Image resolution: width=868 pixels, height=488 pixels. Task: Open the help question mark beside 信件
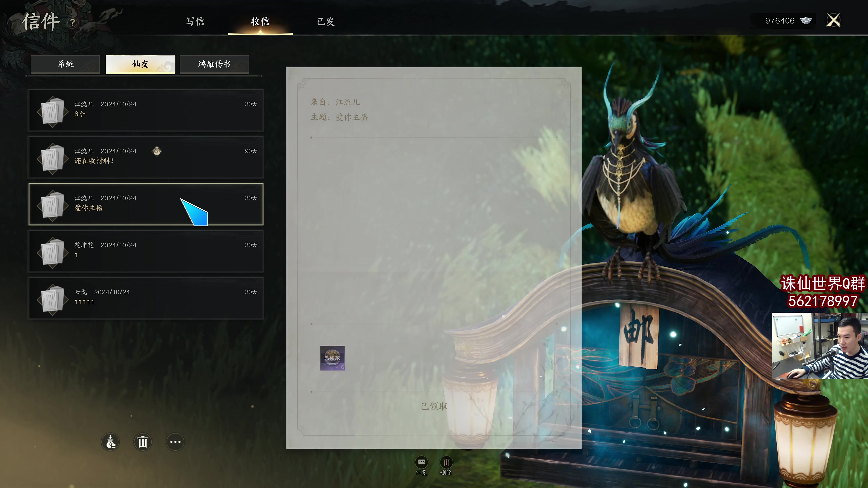(x=72, y=23)
